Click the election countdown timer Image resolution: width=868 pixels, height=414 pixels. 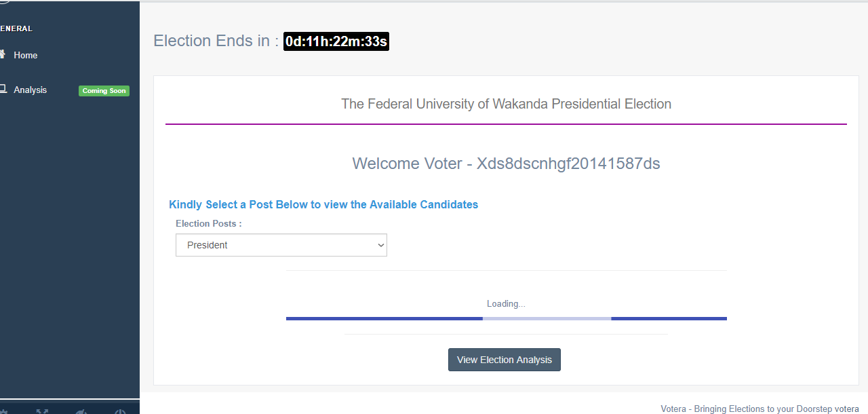(x=336, y=41)
